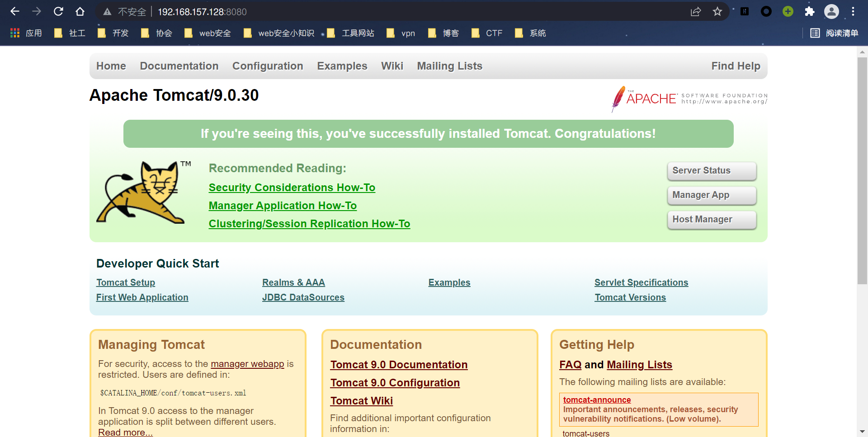Click the black circle extension icon
The image size is (868, 437).
766,12
